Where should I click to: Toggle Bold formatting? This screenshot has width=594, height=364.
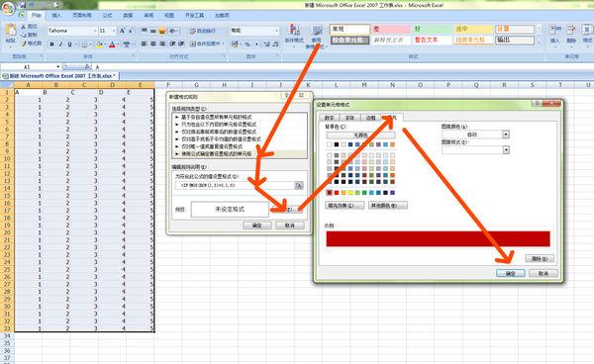coord(51,45)
